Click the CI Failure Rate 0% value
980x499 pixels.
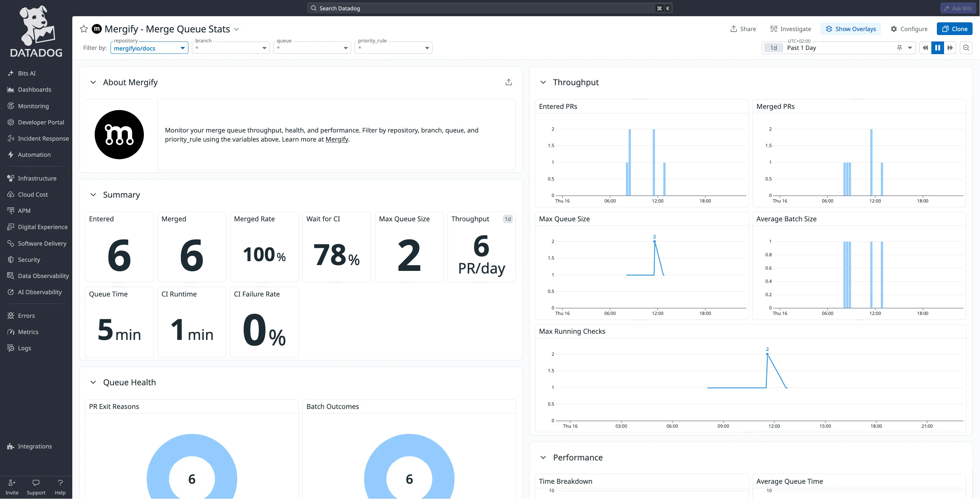[265, 330]
